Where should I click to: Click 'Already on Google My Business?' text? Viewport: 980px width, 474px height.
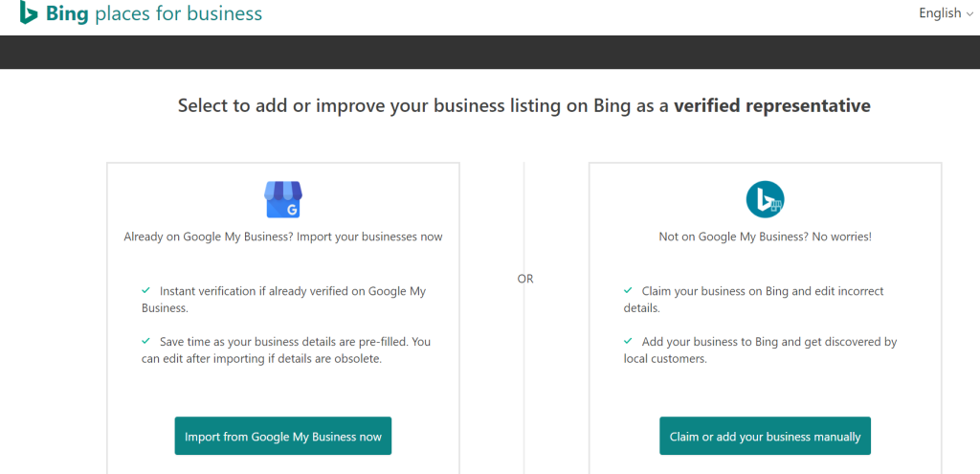coord(283,237)
